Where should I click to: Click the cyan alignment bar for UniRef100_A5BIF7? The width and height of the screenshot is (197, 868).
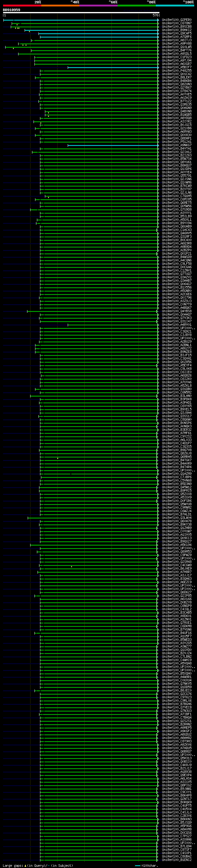(x=113, y=67)
